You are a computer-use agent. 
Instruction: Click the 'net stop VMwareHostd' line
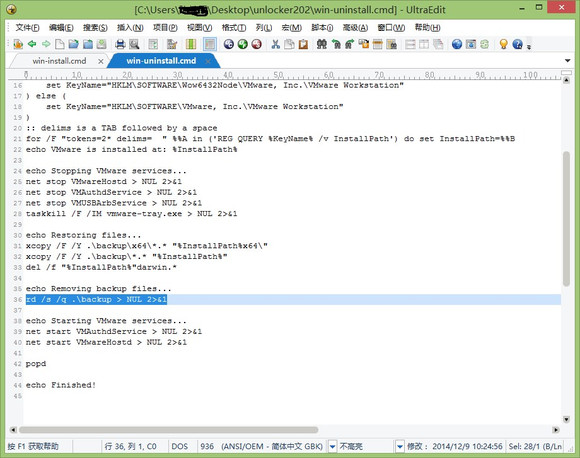tap(104, 182)
